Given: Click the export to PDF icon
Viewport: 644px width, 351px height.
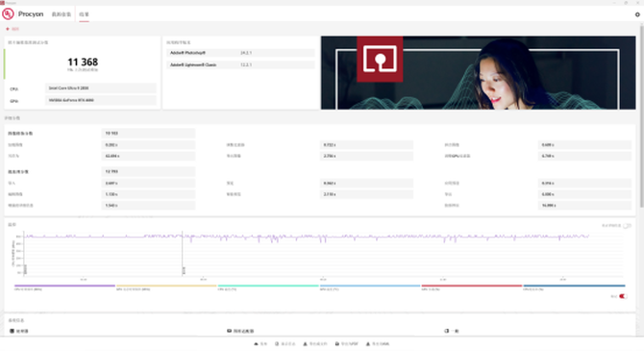Looking at the screenshot, I should pos(337,343).
